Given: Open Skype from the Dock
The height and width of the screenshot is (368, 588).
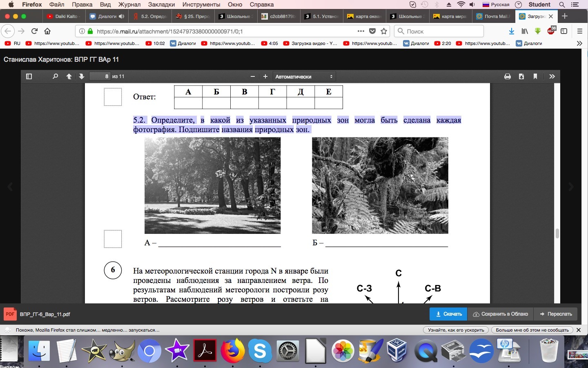Looking at the screenshot, I should 260,351.
